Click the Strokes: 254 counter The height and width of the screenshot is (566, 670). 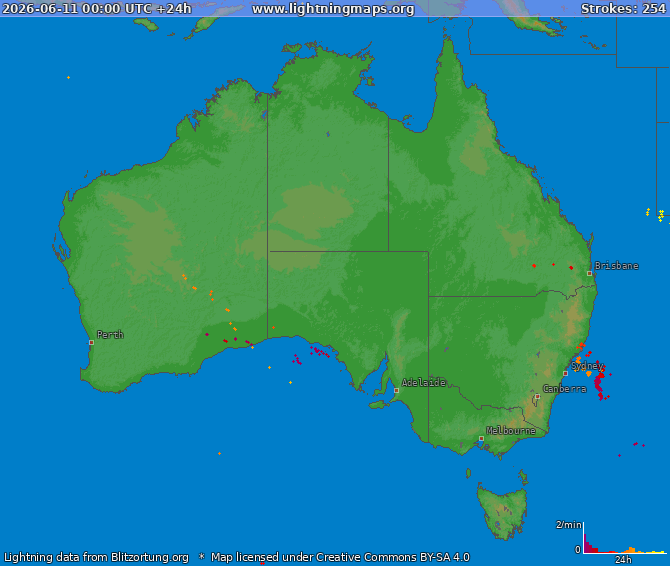click(x=623, y=9)
